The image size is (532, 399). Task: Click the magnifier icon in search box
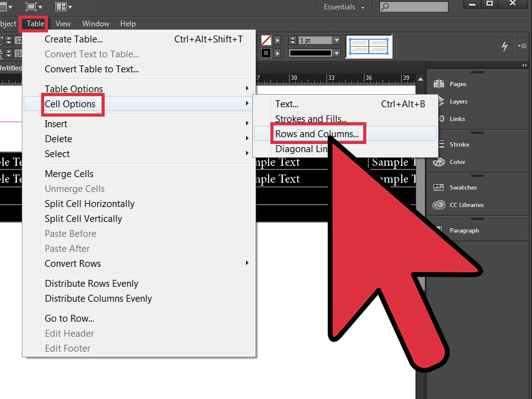pos(385,7)
